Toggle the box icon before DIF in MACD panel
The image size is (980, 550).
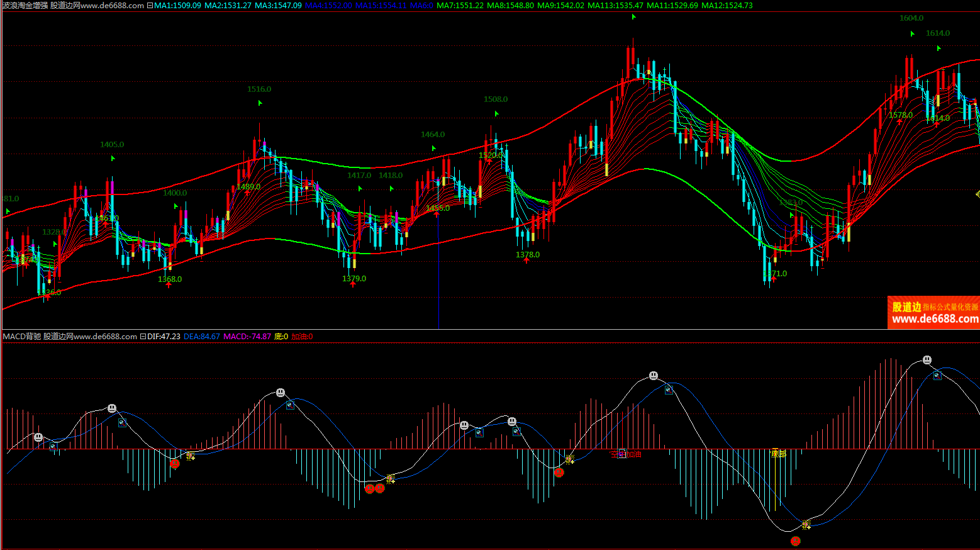coord(143,337)
